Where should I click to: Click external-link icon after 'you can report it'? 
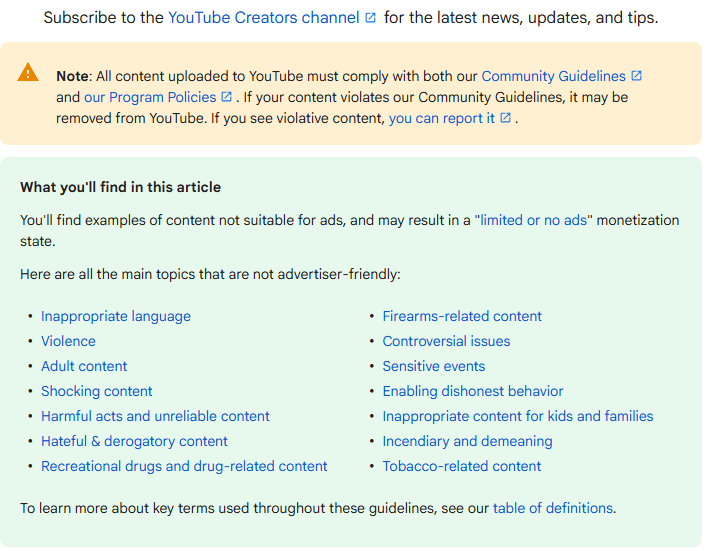click(x=506, y=118)
